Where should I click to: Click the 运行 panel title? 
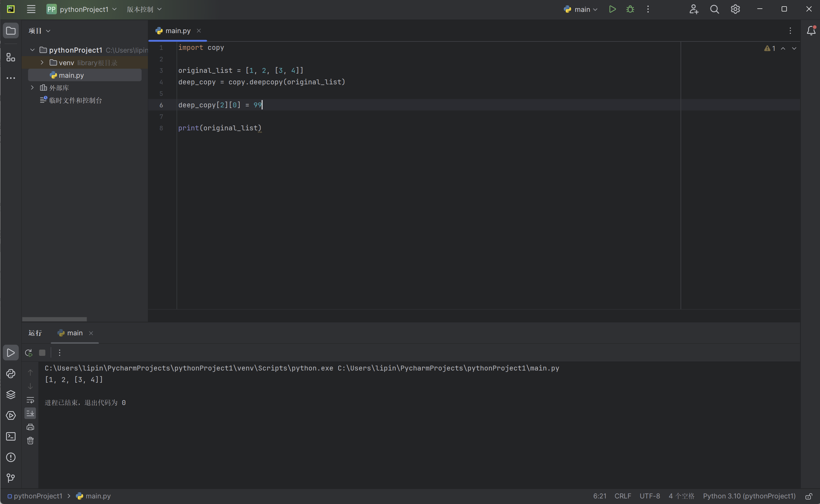35,333
